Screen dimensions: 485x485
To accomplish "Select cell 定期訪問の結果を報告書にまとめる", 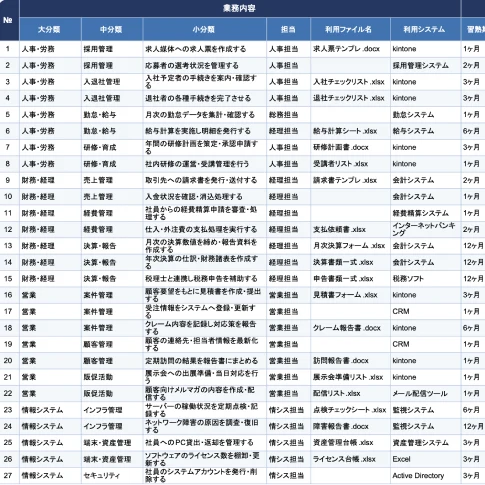I will tap(205, 361).
